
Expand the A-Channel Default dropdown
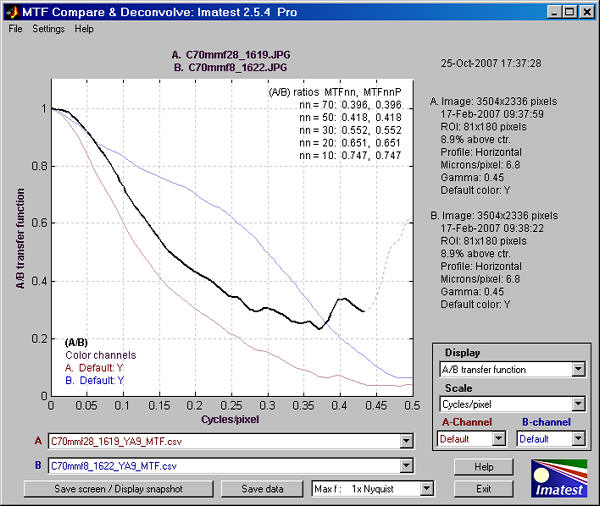tap(471, 439)
